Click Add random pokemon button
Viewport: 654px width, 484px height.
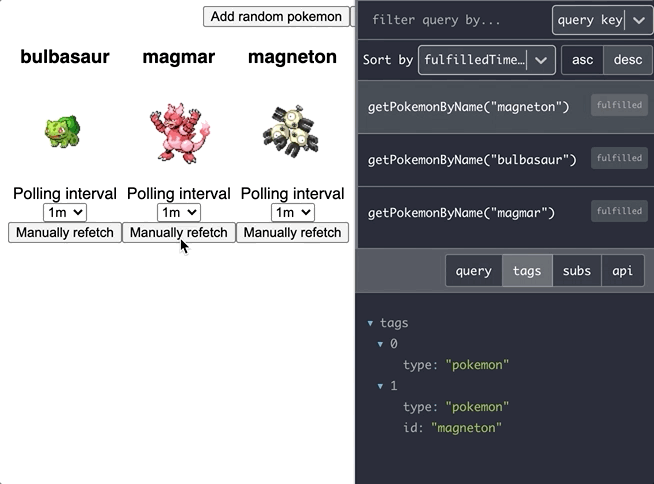[x=276, y=16]
